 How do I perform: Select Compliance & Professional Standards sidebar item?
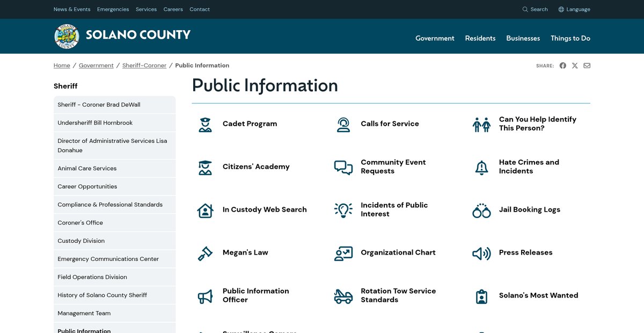tap(114, 205)
